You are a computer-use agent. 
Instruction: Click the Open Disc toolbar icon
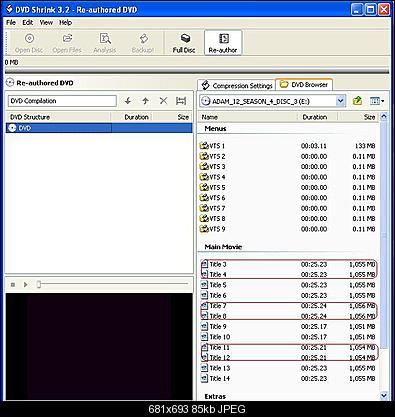pyautogui.click(x=29, y=43)
